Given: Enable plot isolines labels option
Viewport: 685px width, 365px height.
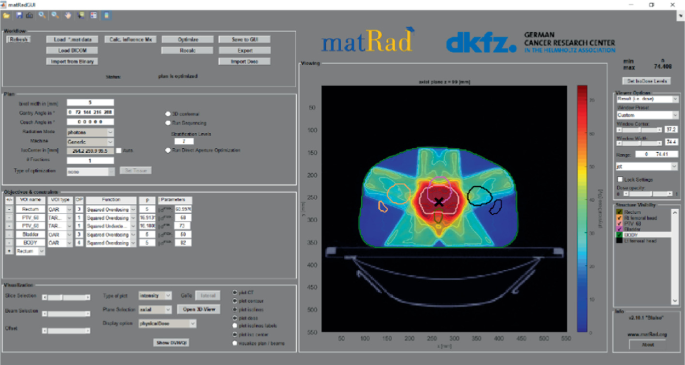Looking at the screenshot, I should (x=235, y=326).
